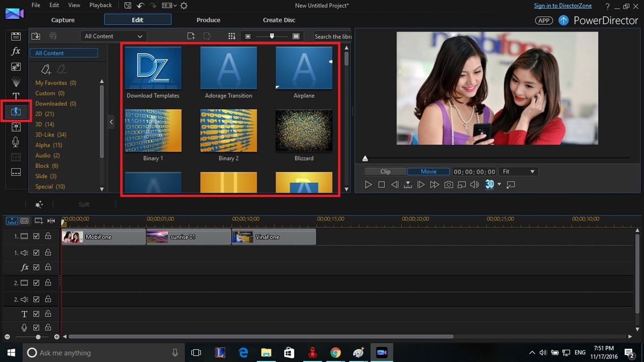Screen dimensions: 644x362
Task: Uncheck the first video track enable checkbox
Action: 36,236
